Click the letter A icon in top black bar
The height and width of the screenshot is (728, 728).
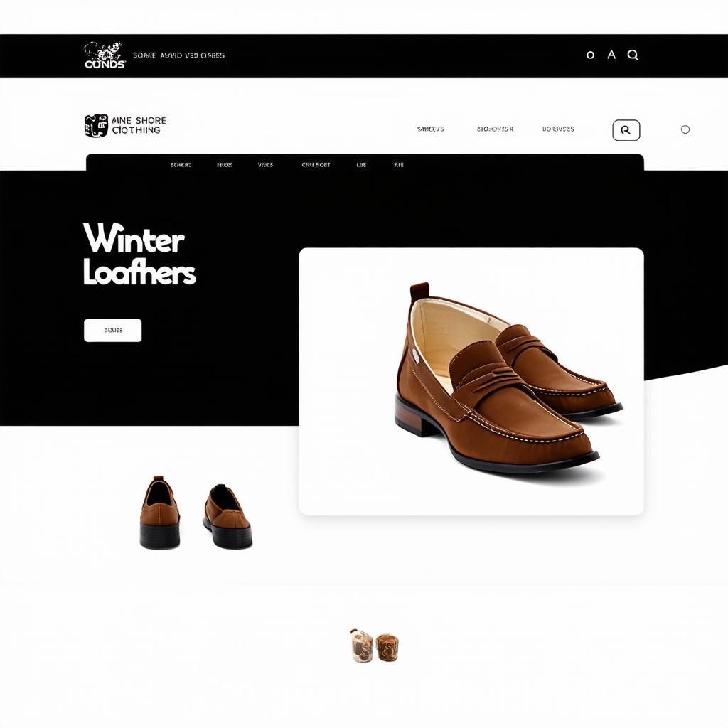[611, 55]
